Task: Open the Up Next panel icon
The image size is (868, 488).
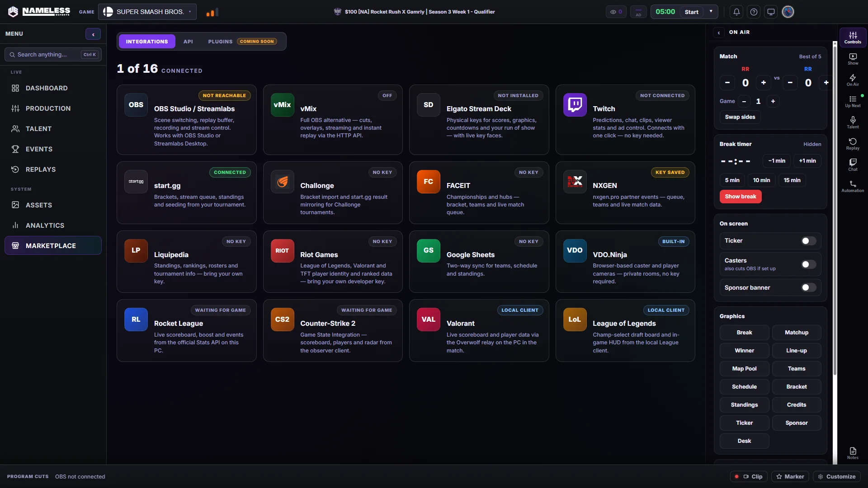Action: [853, 102]
